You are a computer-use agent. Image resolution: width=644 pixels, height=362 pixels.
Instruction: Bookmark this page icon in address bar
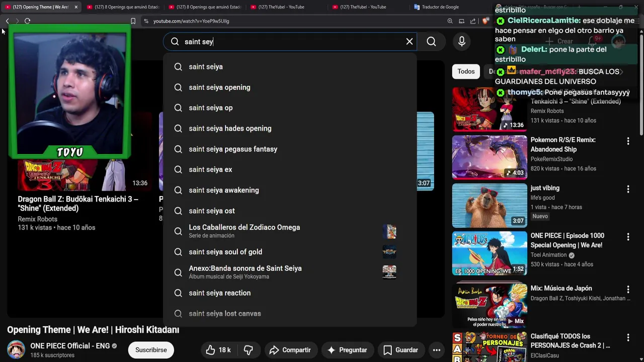(x=133, y=21)
